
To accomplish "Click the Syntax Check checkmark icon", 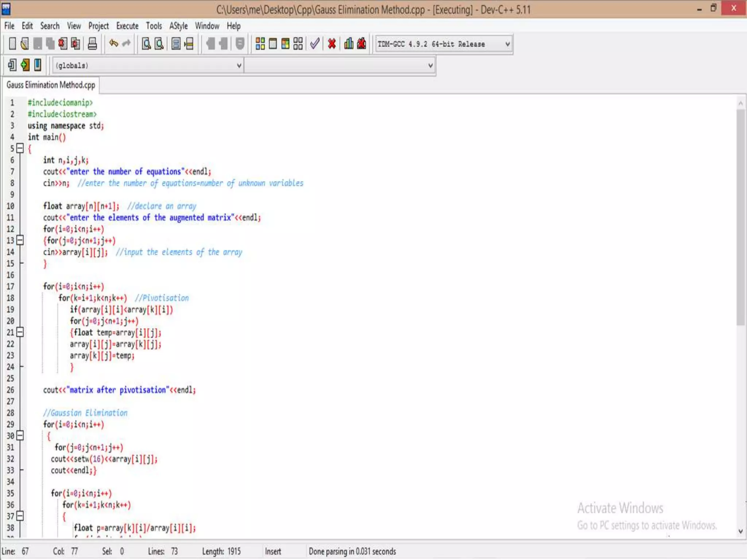I will click(x=314, y=44).
